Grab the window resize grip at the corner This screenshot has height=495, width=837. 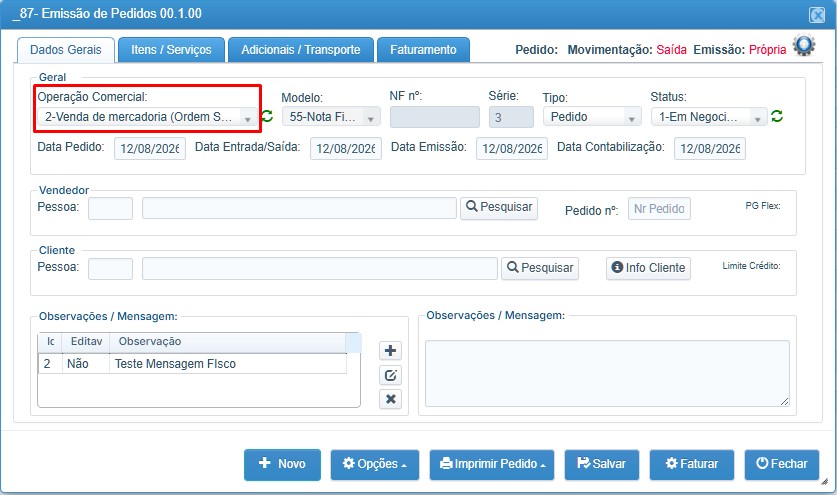click(x=824, y=482)
